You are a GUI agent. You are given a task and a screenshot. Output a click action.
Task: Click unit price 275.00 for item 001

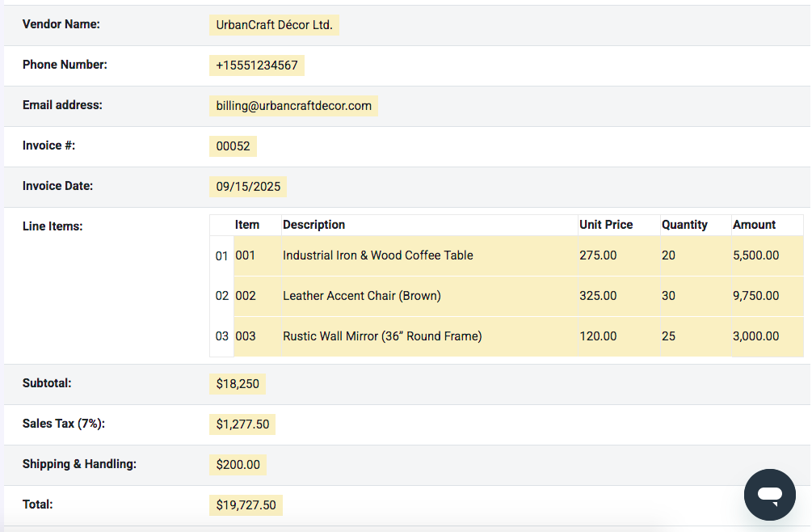click(598, 255)
